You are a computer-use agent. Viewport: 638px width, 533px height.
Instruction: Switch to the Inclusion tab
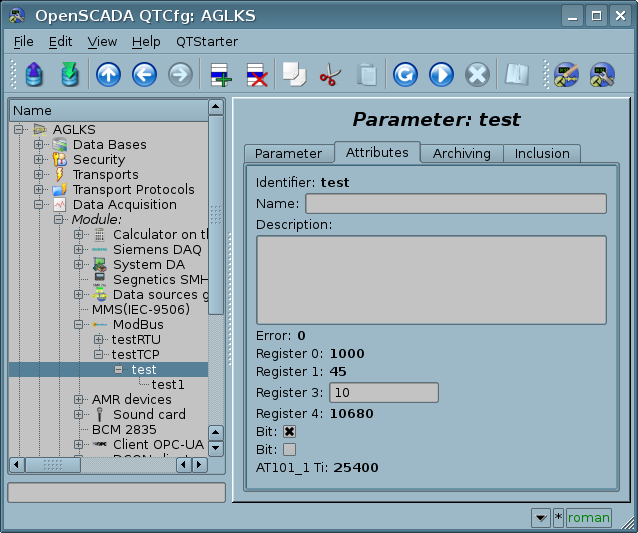coord(542,153)
